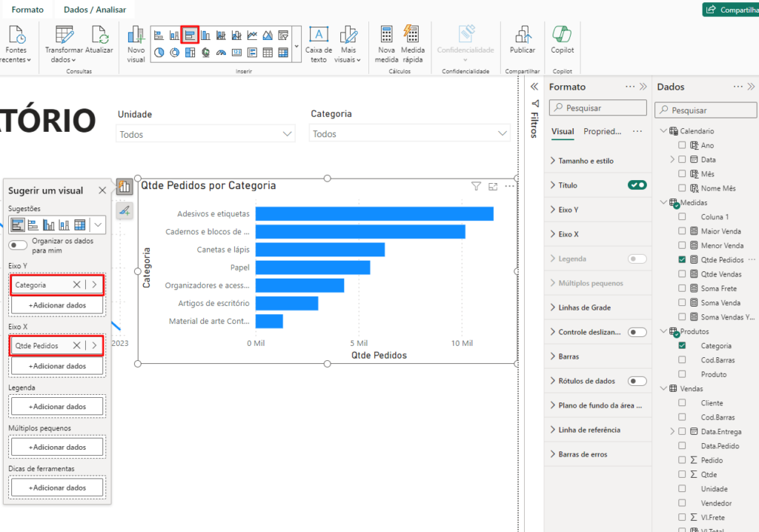Click the Pesquisar field in Dados pane
The width and height of the screenshot is (759, 532).
[706, 110]
